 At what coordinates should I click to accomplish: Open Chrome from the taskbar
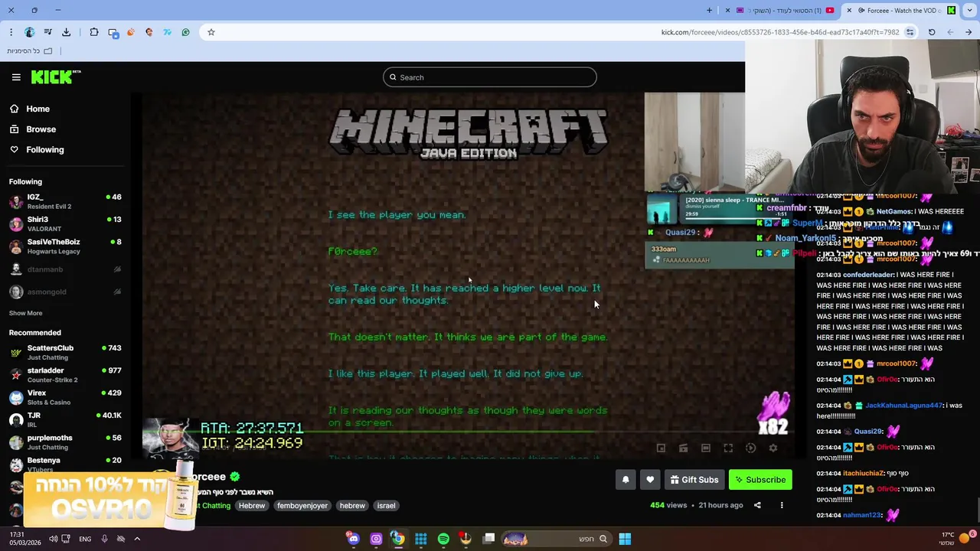(398, 539)
